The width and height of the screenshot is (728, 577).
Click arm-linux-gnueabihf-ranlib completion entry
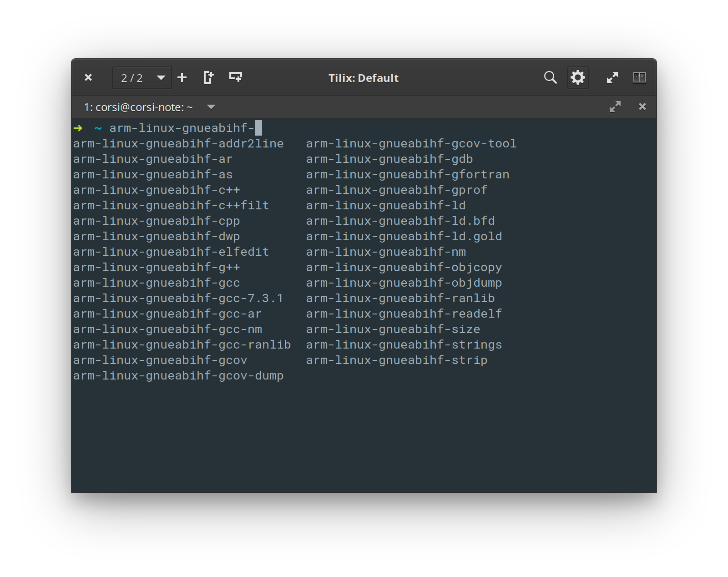point(400,299)
